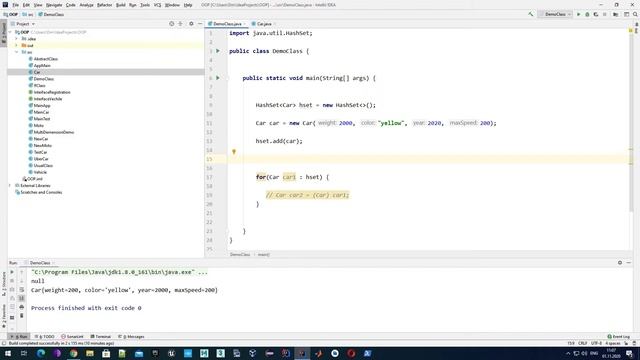Select AppMain in project tree
The image size is (640, 360).
tap(42, 65)
